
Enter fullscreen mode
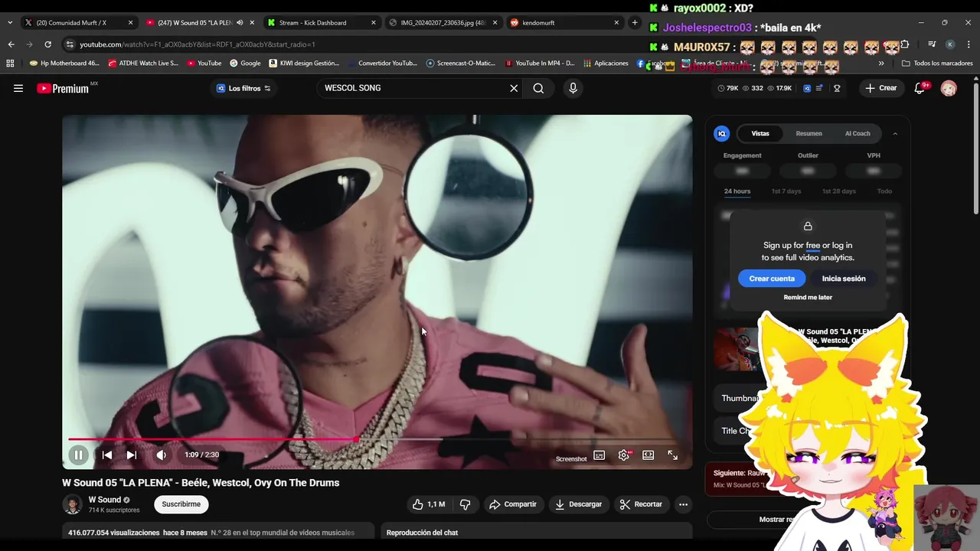click(673, 455)
